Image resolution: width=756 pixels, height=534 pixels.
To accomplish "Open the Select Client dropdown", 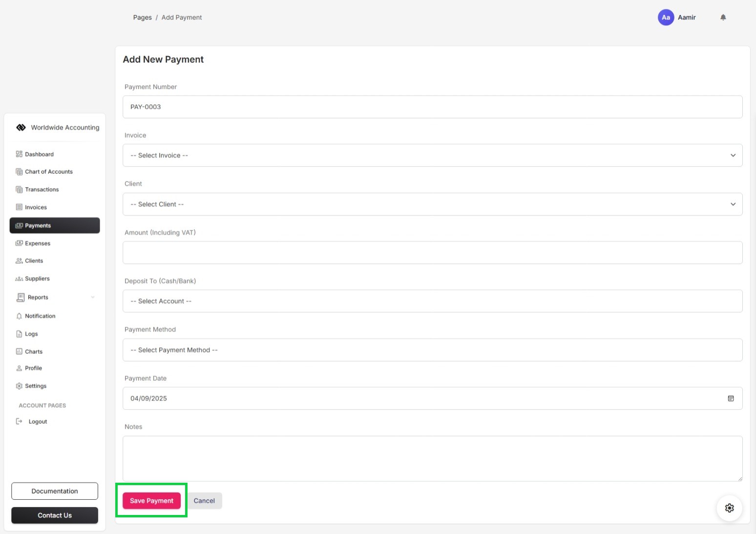I will pyautogui.click(x=432, y=204).
